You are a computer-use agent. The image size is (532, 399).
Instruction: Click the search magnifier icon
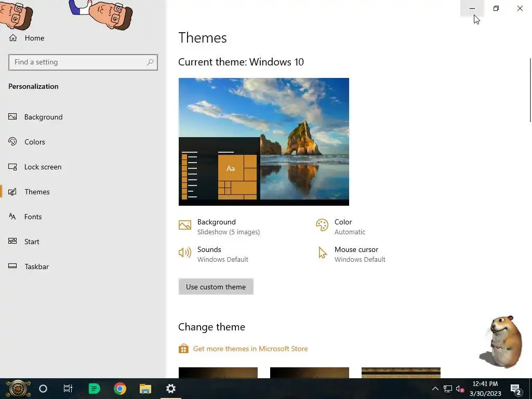[150, 62]
